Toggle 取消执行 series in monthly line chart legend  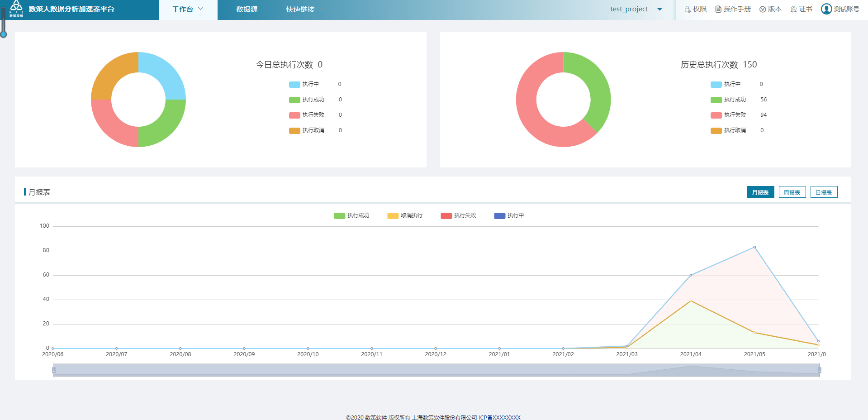coord(405,215)
